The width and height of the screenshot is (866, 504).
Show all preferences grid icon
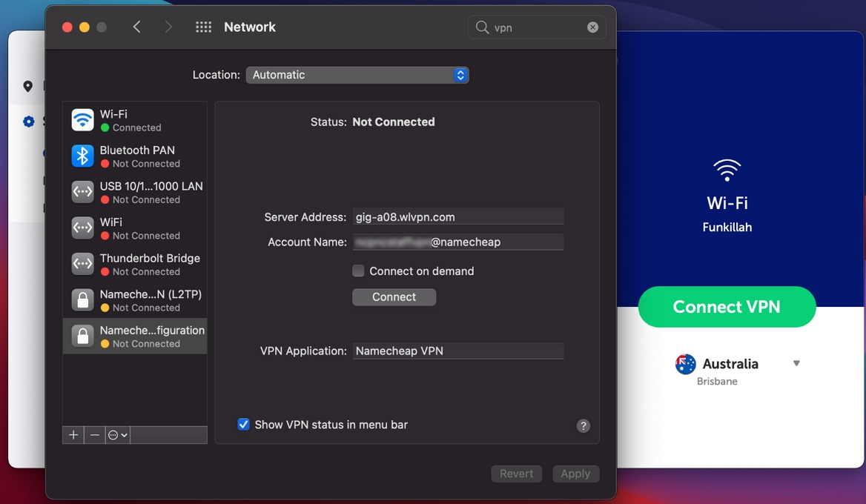203,27
